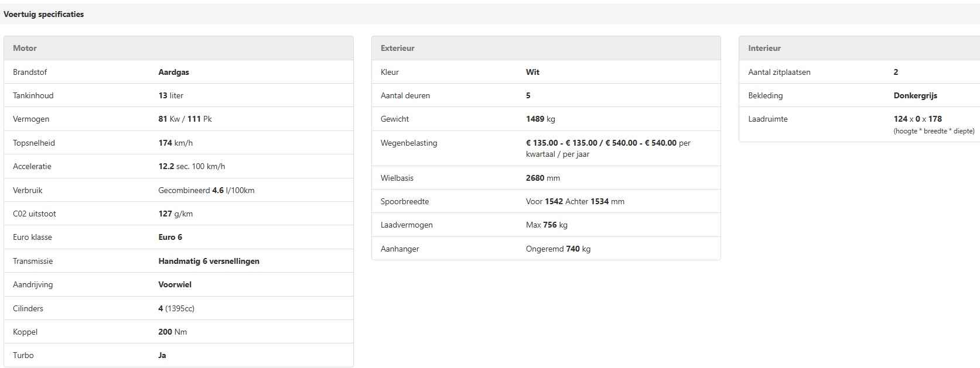Image resolution: width=980 pixels, height=368 pixels.
Task: Click the Laadvermogen label
Action: [x=407, y=225]
